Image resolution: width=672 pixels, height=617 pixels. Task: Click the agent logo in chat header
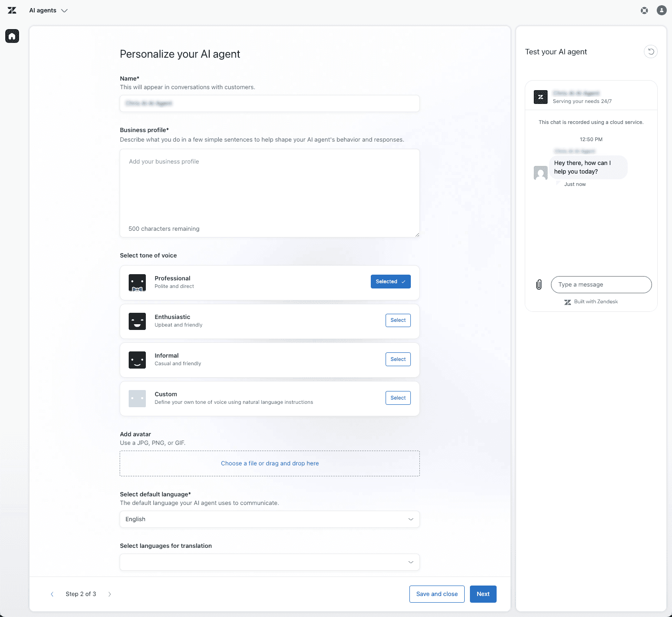tap(540, 97)
